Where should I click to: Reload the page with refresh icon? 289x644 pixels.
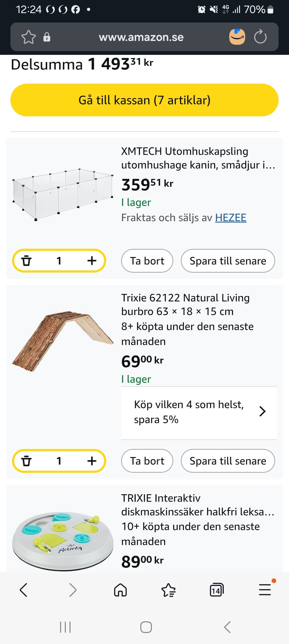260,37
